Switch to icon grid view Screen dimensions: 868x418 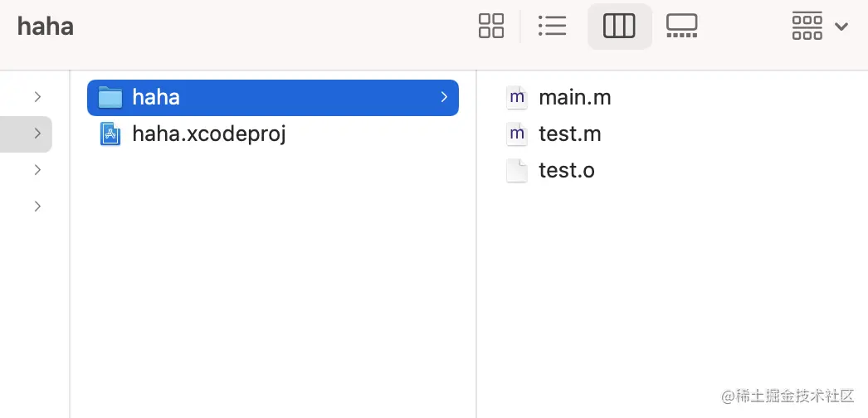tap(491, 27)
